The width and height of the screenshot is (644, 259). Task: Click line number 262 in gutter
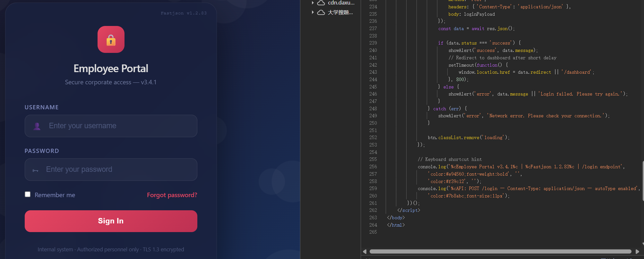373,210
